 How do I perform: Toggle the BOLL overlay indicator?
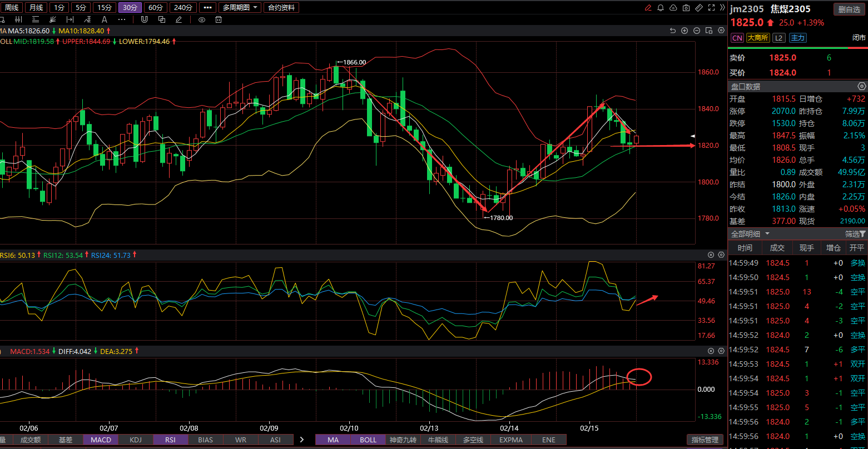point(368,440)
